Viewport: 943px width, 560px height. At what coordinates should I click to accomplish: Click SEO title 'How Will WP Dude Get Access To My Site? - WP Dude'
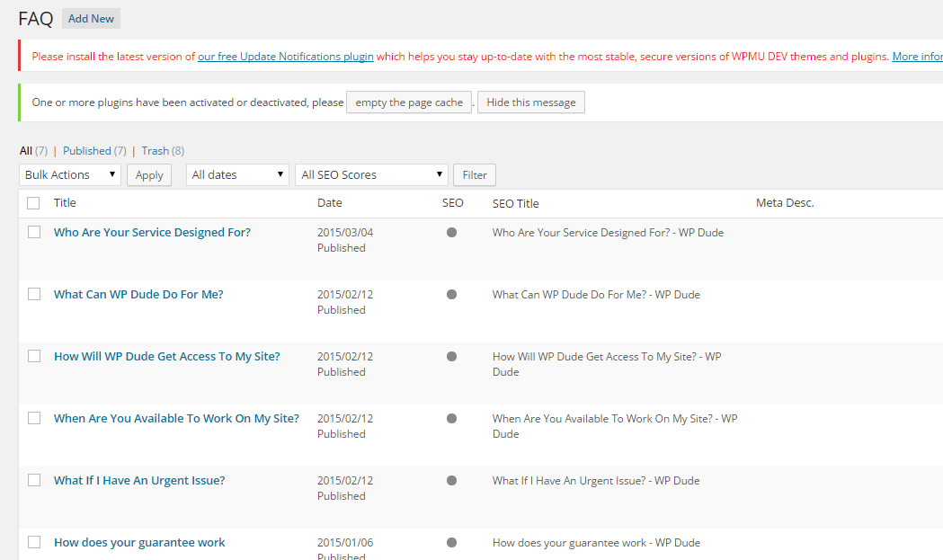pyautogui.click(x=607, y=364)
